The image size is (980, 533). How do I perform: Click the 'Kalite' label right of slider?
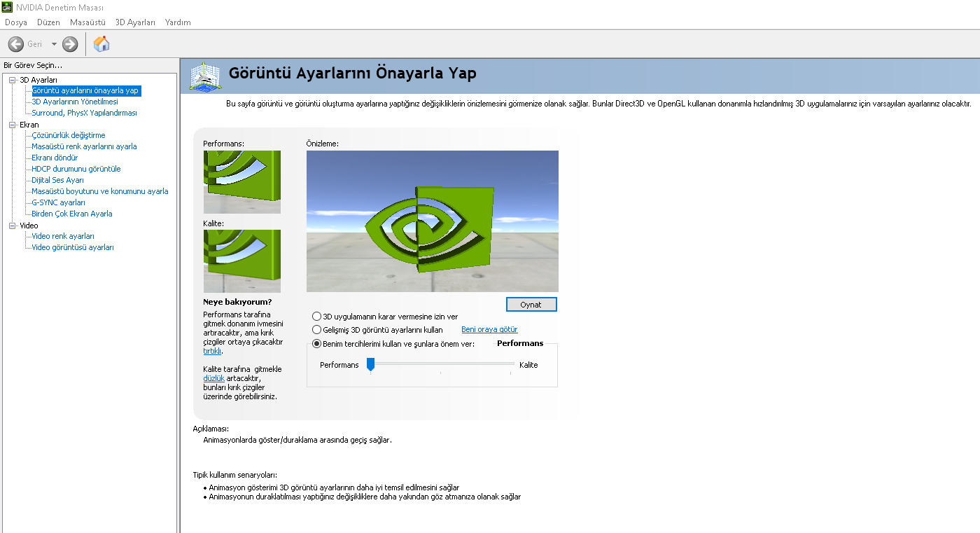point(528,365)
